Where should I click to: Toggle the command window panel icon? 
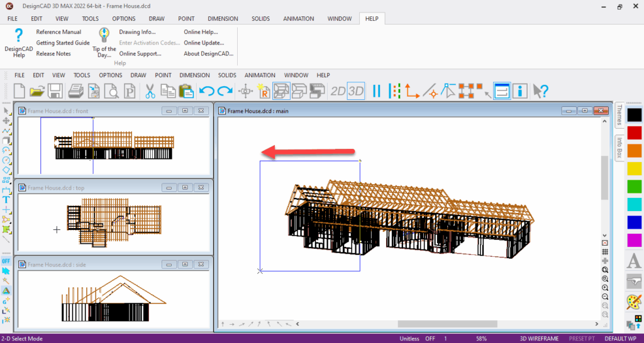502,90
